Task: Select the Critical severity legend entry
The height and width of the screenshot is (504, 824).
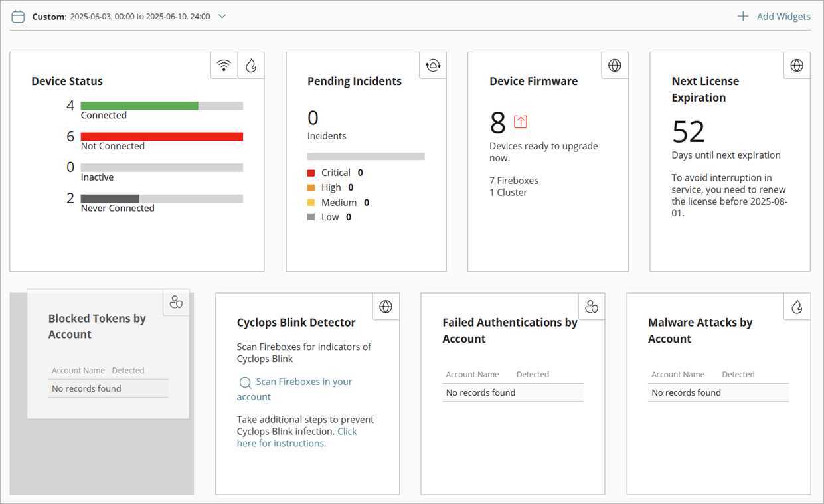Action: pos(335,172)
